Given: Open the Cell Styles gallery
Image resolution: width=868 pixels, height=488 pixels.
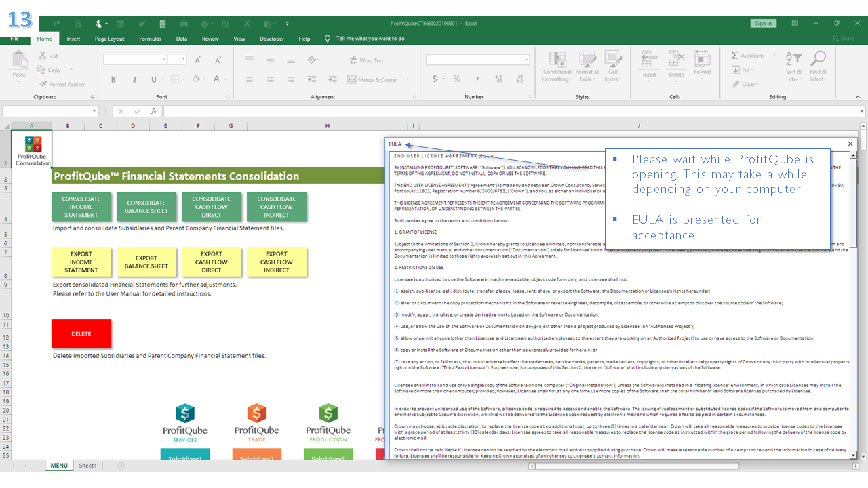Looking at the screenshot, I should coord(612,66).
